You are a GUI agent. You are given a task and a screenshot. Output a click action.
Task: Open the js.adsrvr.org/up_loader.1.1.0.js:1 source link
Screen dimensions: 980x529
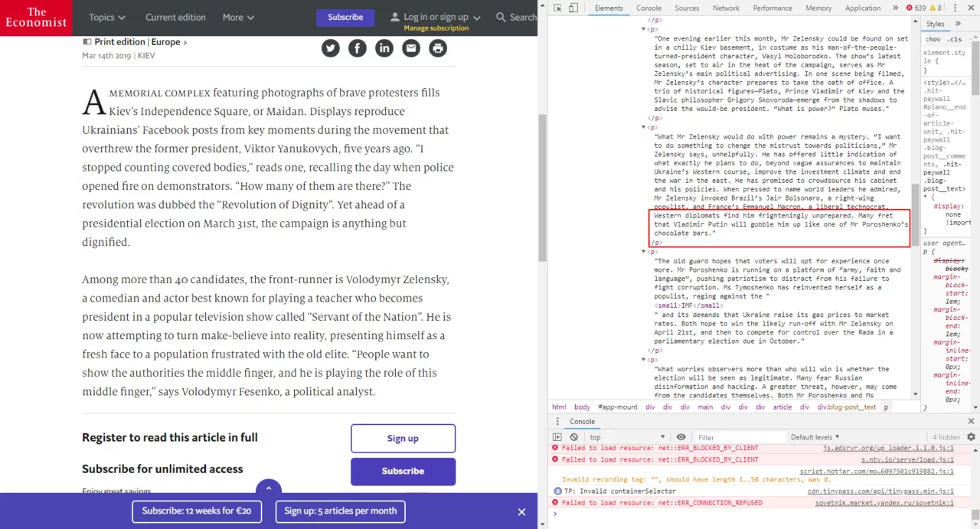(888, 448)
